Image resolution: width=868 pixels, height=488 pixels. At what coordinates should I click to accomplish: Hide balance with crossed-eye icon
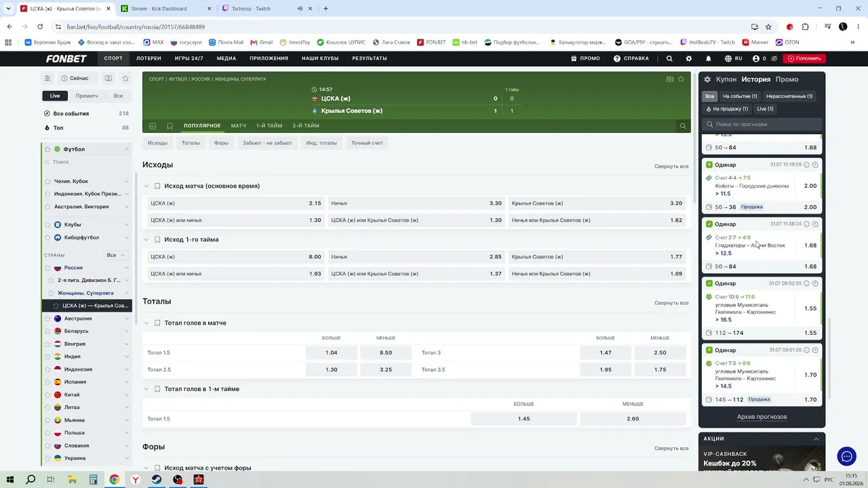774,58
